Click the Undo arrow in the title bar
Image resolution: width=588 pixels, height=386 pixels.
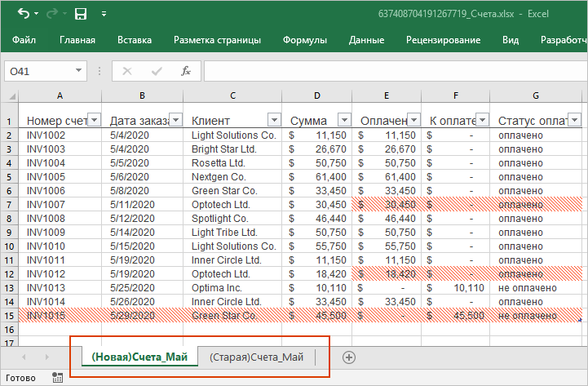point(22,14)
